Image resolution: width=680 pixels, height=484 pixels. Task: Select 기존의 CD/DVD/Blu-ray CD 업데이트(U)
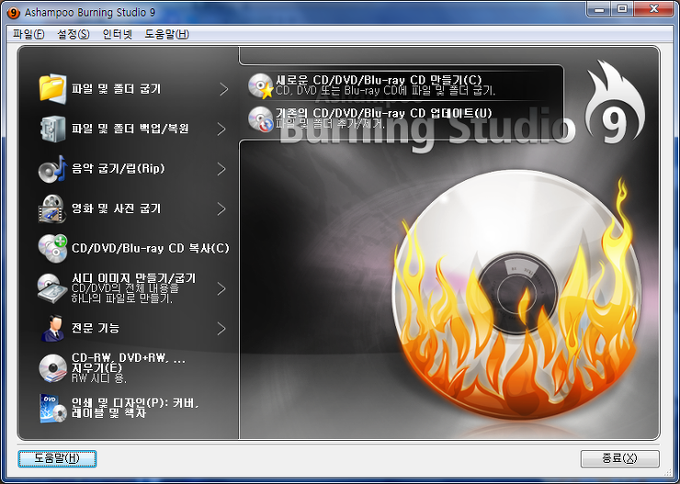coord(384,113)
